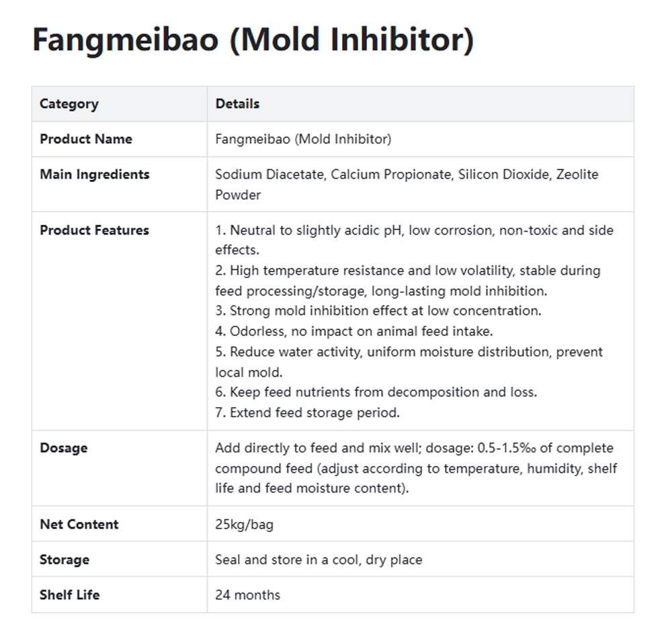Image resolution: width=672 pixels, height=628 pixels.
Task: Click the Product Features row label
Action: (94, 230)
